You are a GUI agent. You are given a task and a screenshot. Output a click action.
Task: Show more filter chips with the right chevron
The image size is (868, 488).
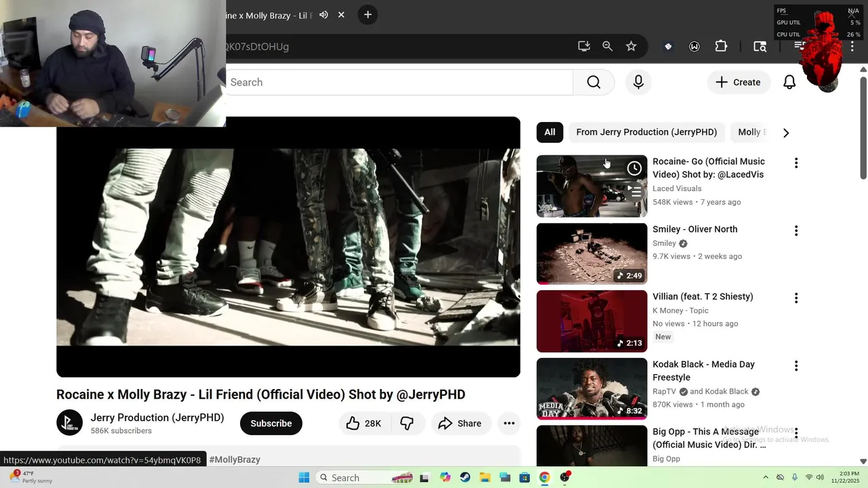point(786,133)
